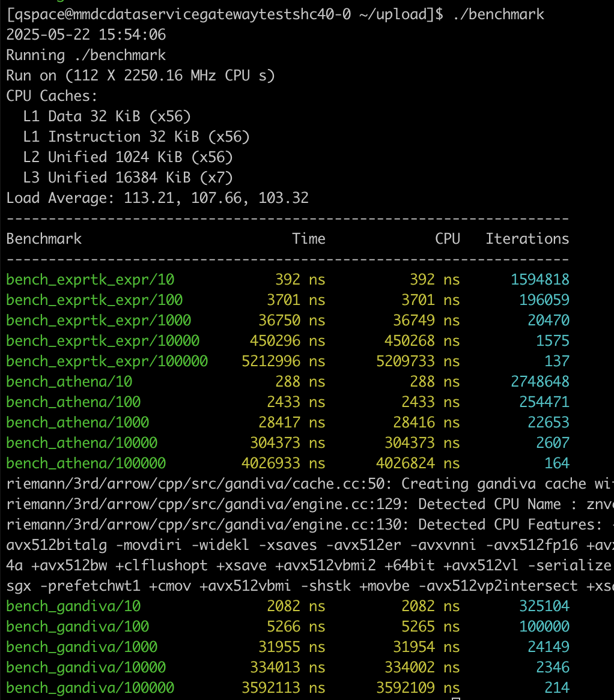
Task: Click the CPU value 5209733 ns
Action: point(418,361)
